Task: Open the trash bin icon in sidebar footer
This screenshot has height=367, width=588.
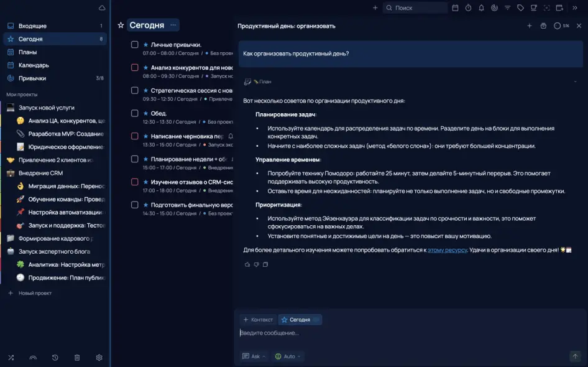Action: [77, 358]
